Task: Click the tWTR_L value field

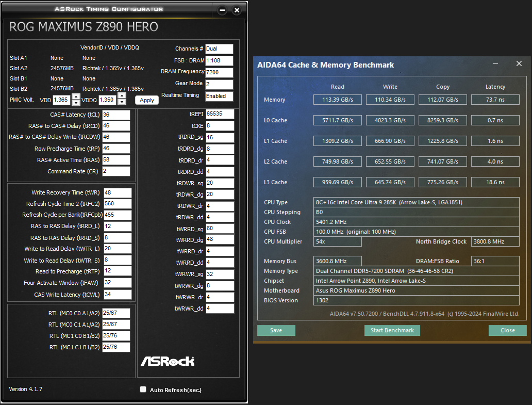Action: point(118,249)
